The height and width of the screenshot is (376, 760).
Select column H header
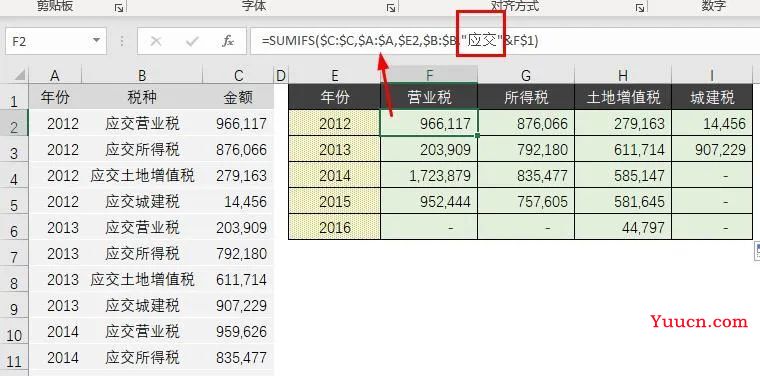[x=623, y=75]
